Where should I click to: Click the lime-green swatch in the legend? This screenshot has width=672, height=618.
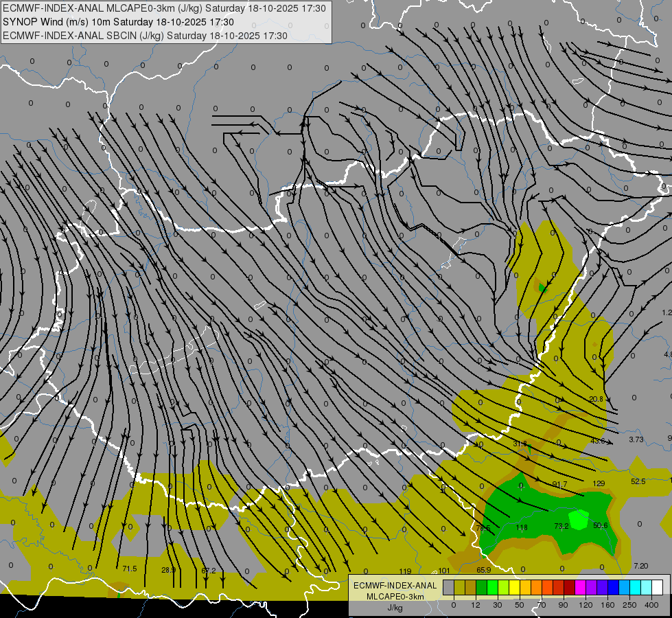click(x=504, y=588)
